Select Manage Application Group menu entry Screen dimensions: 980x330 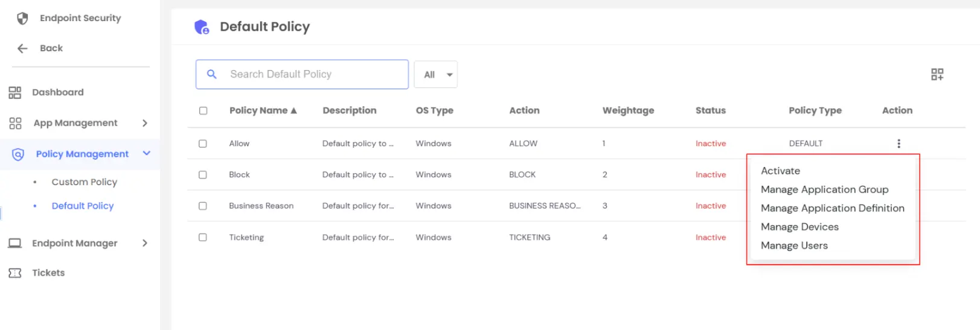click(824, 189)
